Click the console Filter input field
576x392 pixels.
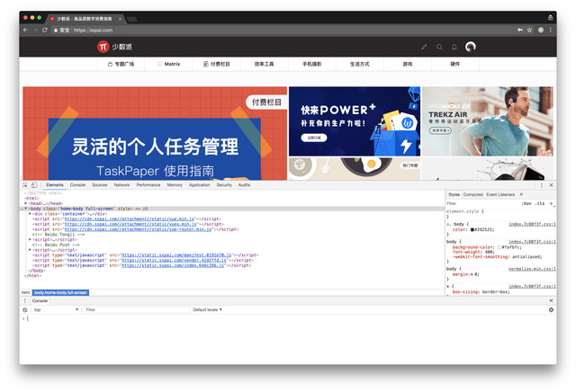(x=137, y=310)
